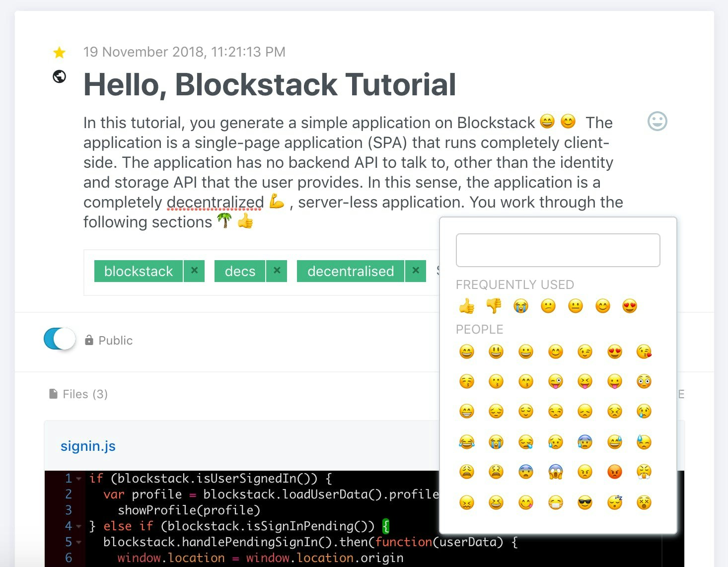Select the tears of joy emoji
This screenshot has width=728, height=567.
[x=467, y=442]
